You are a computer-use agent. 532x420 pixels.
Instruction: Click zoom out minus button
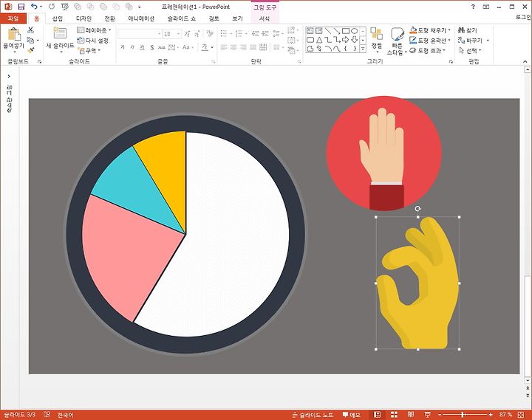click(x=440, y=415)
